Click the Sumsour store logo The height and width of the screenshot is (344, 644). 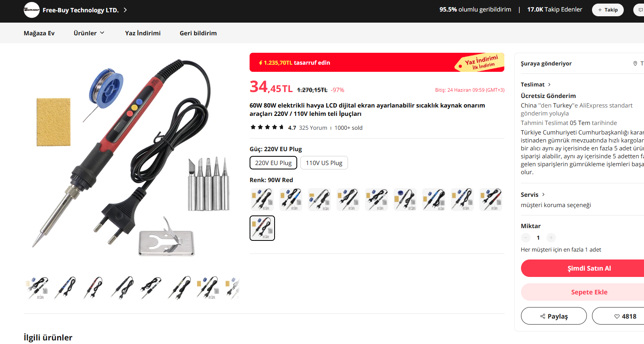(32, 10)
